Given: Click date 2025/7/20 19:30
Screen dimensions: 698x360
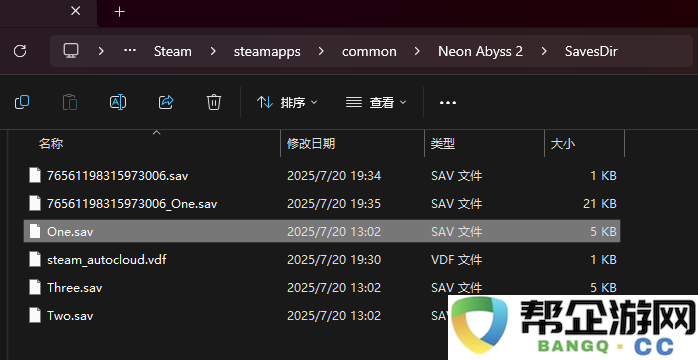Looking at the screenshot, I should (x=334, y=260).
